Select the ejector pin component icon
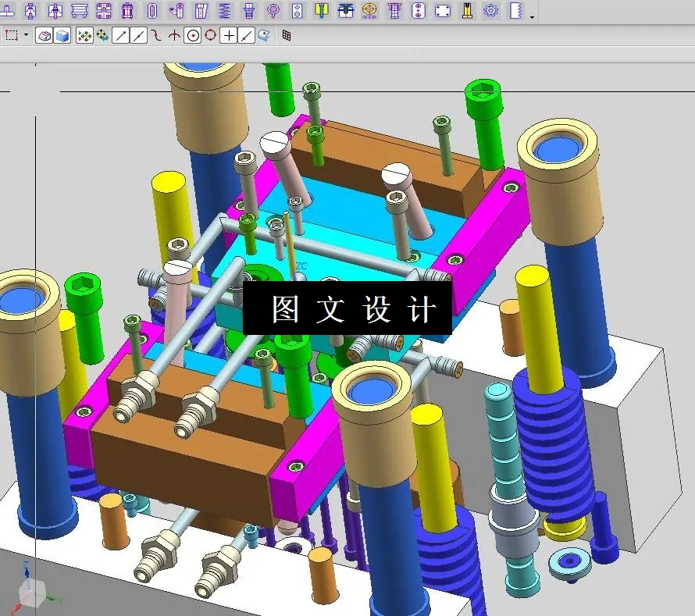 (466, 11)
